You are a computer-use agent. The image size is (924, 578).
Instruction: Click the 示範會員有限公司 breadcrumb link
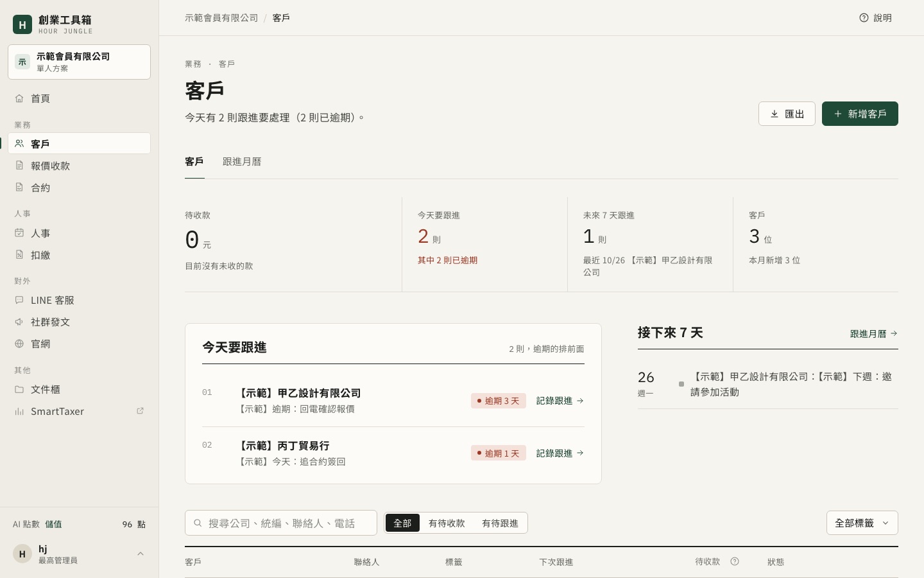(221, 18)
